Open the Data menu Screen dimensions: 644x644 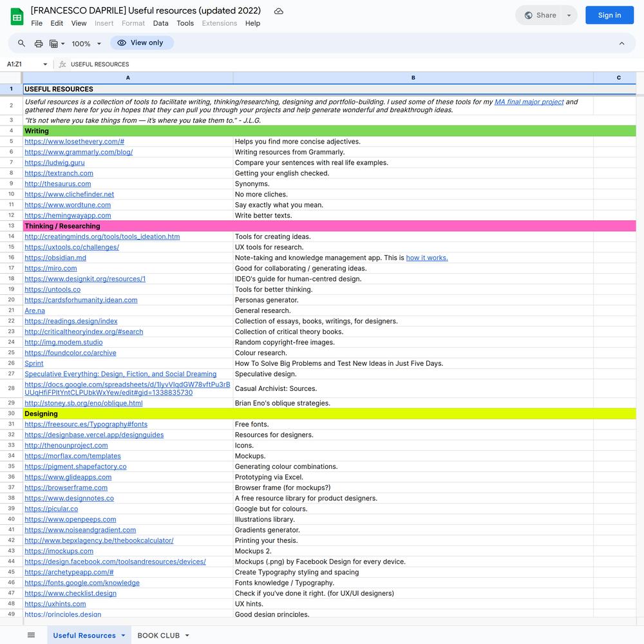tap(160, 23)
